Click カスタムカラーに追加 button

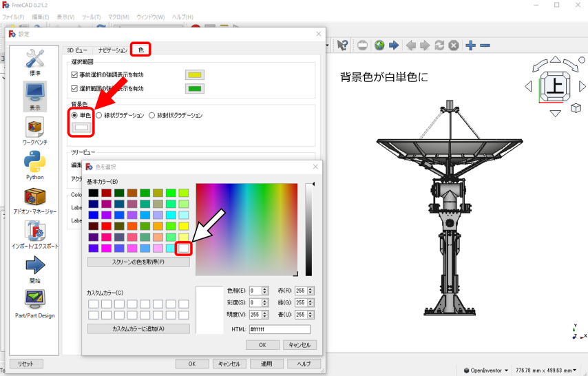138,329
